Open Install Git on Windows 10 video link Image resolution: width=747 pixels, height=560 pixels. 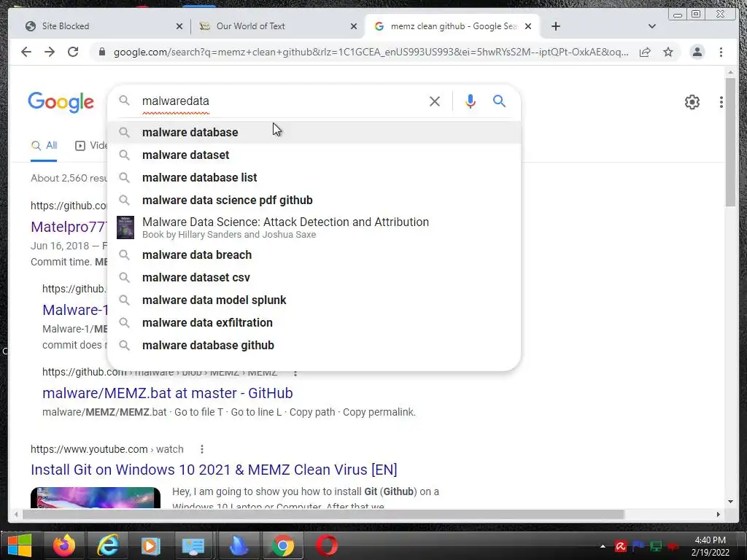pos(214,470)
